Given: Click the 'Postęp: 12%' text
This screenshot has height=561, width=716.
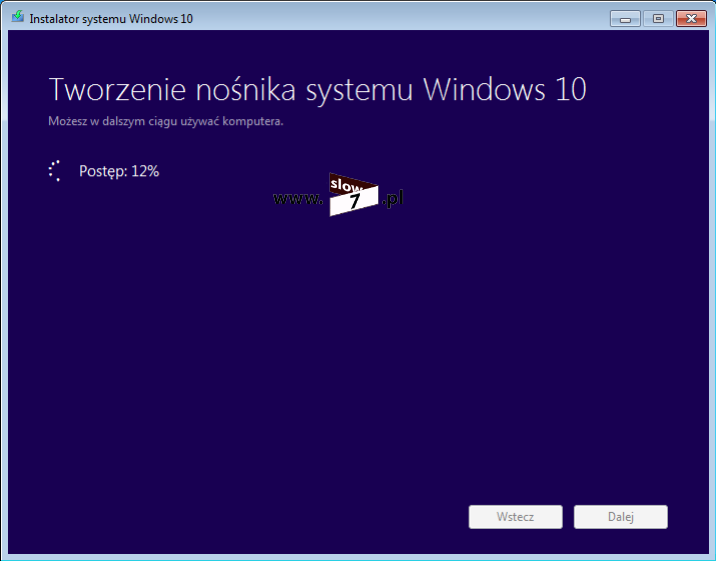Looking at the screenshot, I should pyautogui.click(x=119, y=172).
